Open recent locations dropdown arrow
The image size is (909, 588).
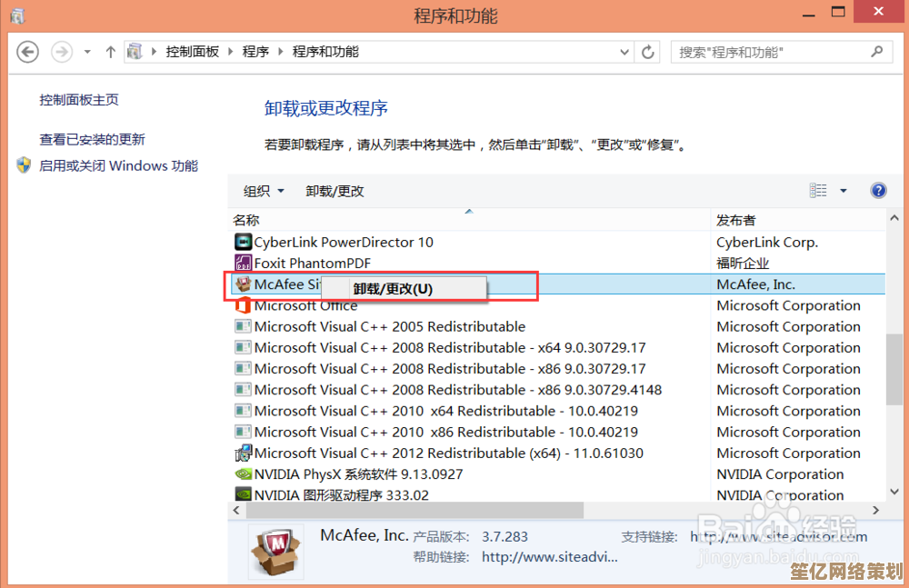point(87,52)
